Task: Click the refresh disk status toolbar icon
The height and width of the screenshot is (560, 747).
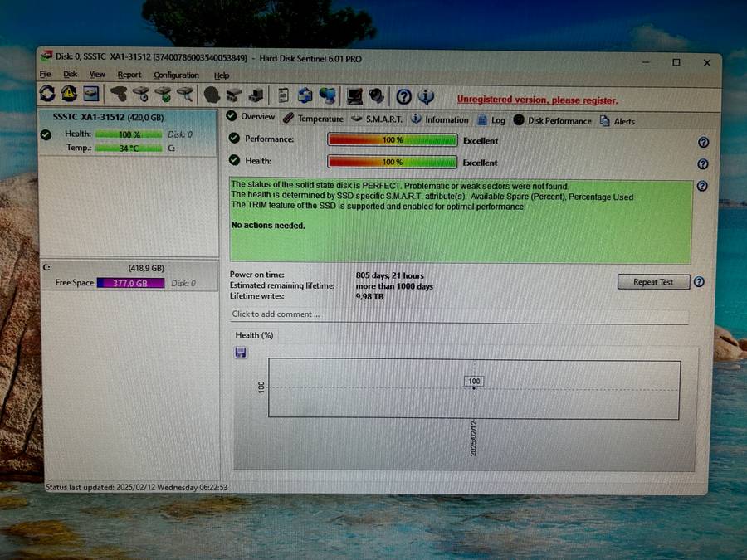Action: pos(47,95)
